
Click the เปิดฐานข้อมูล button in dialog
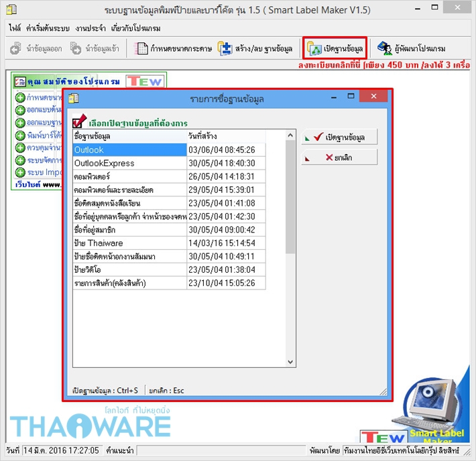[339, 137]
